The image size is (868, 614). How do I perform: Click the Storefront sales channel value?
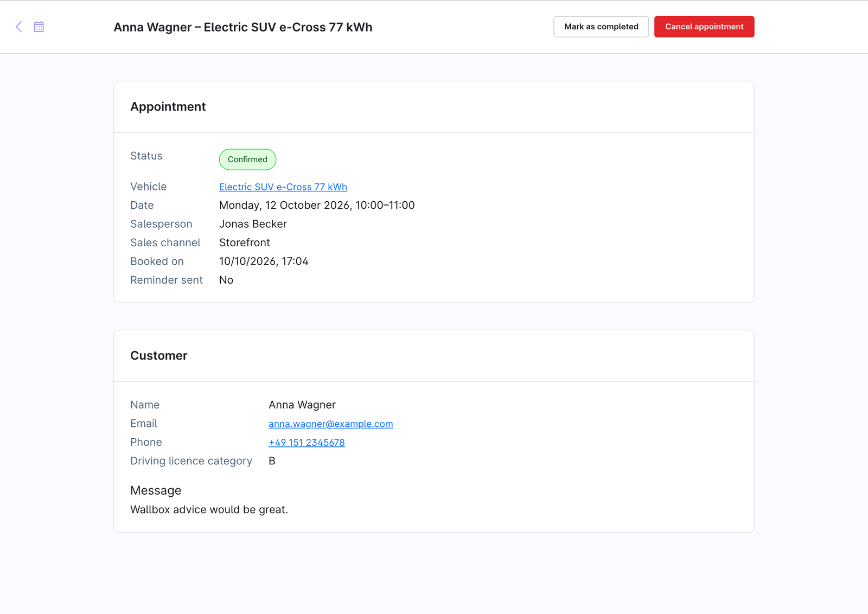pyautogui.click(x=245, y=242)
